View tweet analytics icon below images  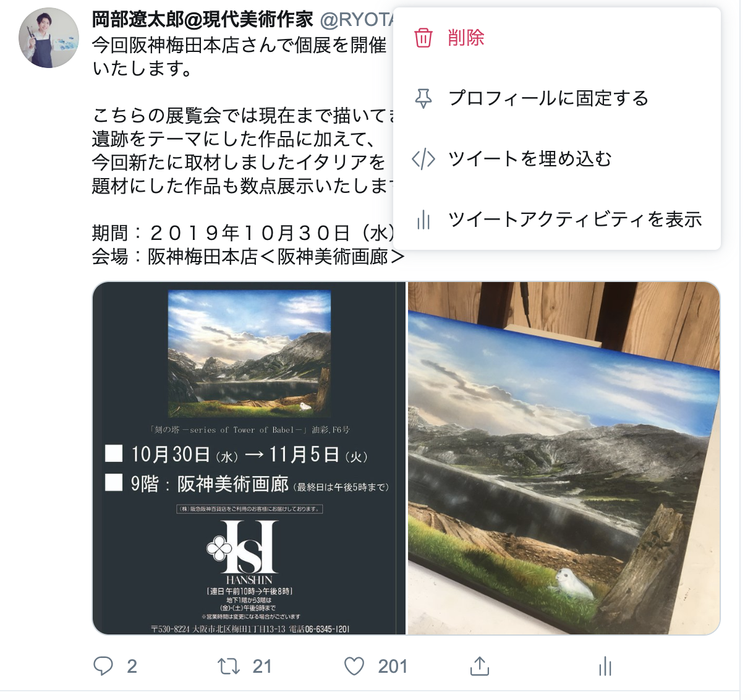tap(605, 666)
